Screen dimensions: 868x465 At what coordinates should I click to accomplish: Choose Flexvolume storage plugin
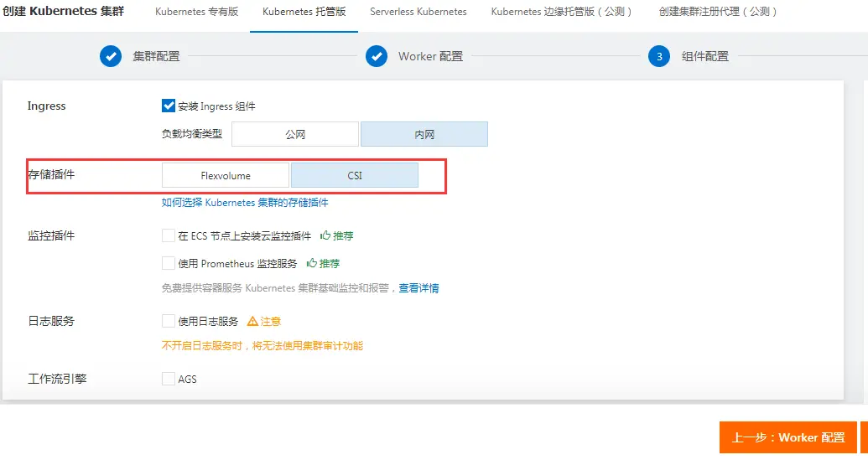tap(226, 175)
